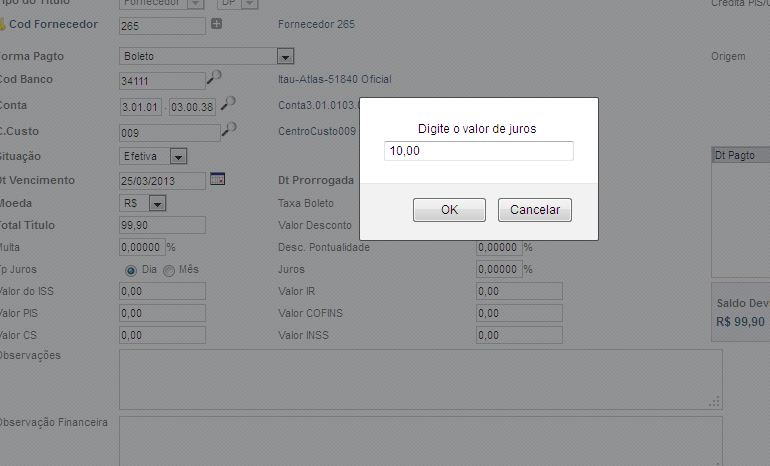Click the valor de juros input field
The width and height of the screenshot is (770, 466).
[x=478, y=151]
